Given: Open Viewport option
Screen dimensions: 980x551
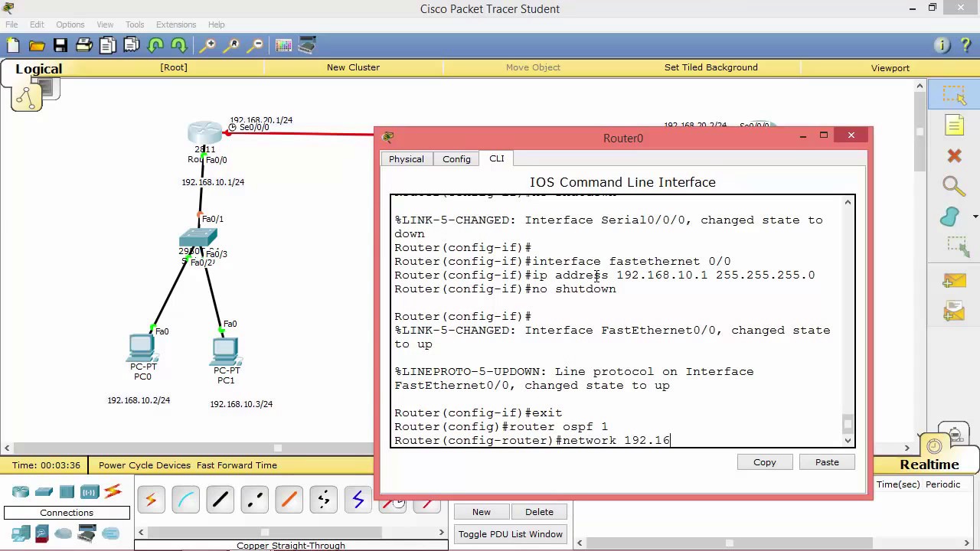Looking at the screenshot, I should (890, 68).
